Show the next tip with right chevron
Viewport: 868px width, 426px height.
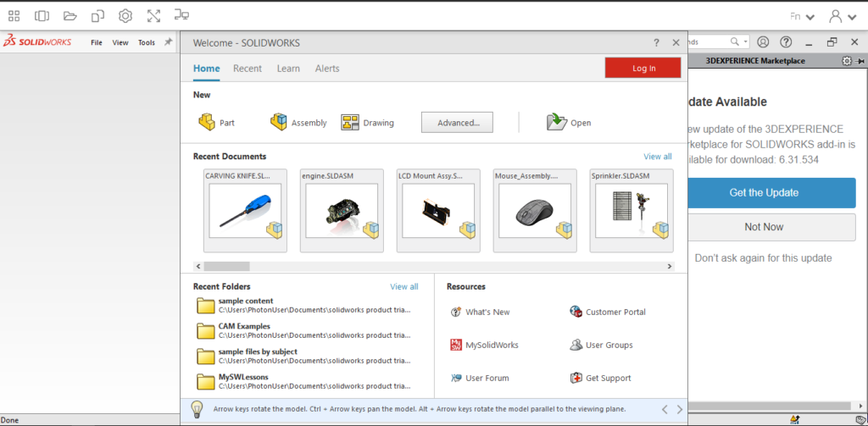pyautogui.click(x=680, y=409)
